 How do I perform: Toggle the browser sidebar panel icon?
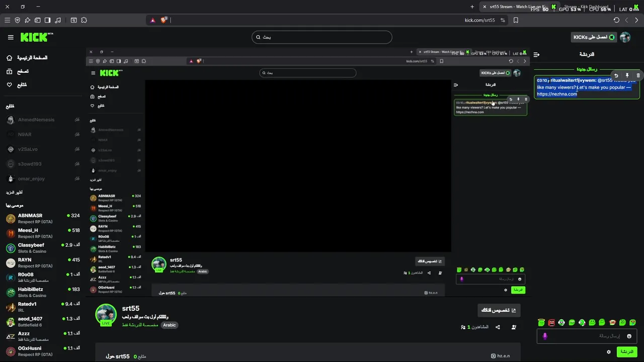click(x=47, y=20)
